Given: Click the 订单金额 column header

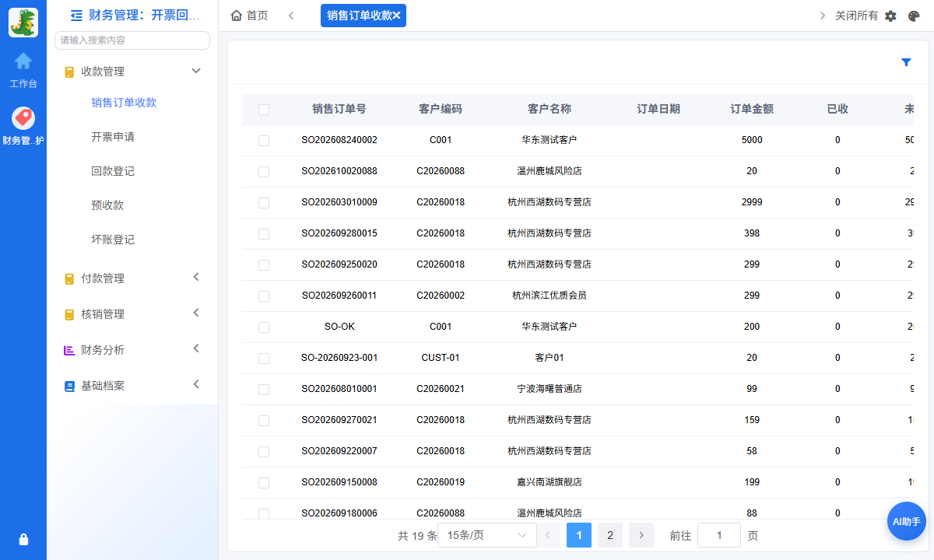Looking at the screenshot, I should pos(752,109).
